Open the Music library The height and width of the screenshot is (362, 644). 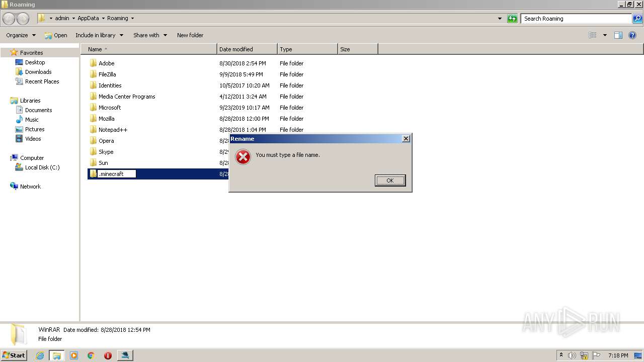click(x=32, y=120)
